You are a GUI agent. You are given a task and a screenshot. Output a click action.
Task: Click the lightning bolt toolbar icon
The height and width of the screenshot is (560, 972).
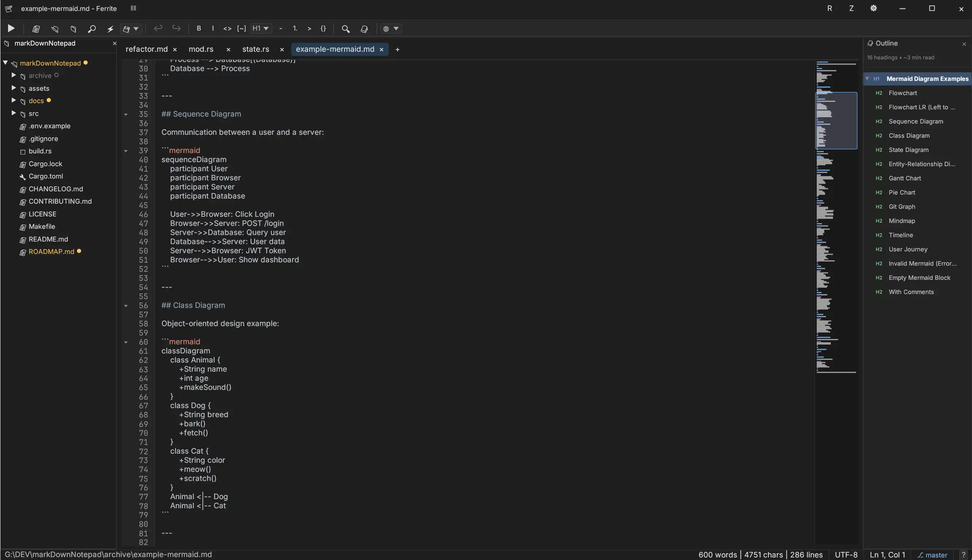coord(110,29)
